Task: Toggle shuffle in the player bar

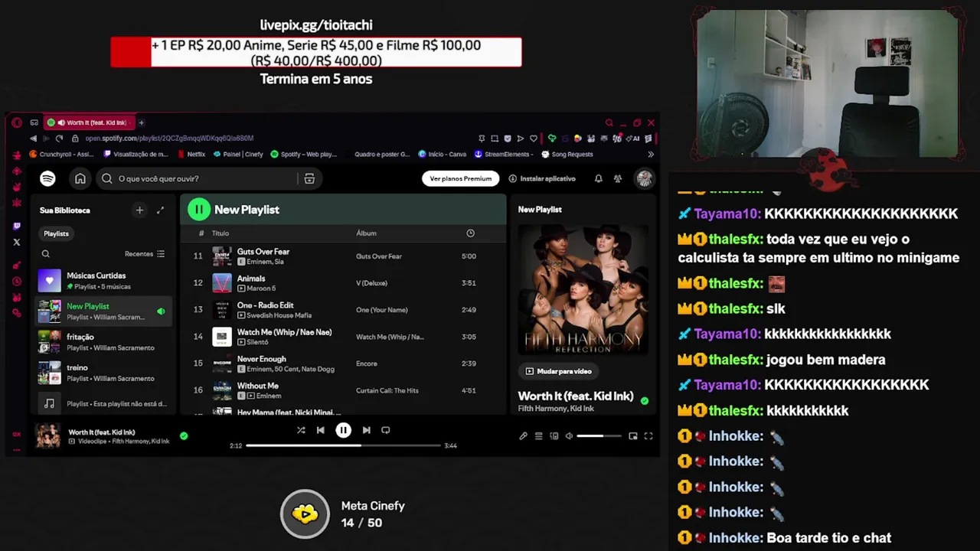Action: pos(301,430)
